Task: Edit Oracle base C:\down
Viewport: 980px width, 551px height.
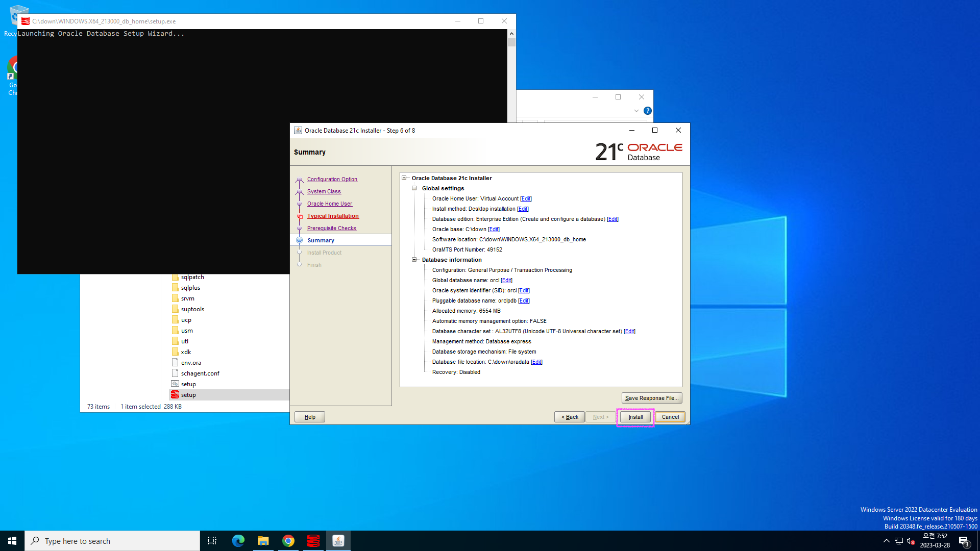Action: (494, 229)
